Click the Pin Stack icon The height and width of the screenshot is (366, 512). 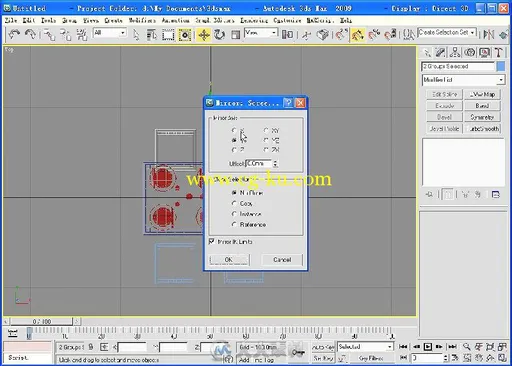[x=429, y=194]
